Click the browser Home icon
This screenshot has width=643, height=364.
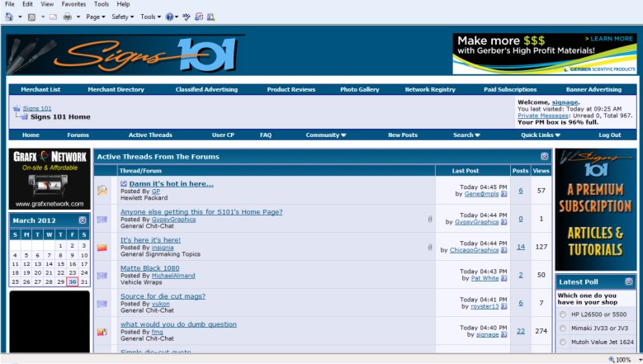pos(9,17)
